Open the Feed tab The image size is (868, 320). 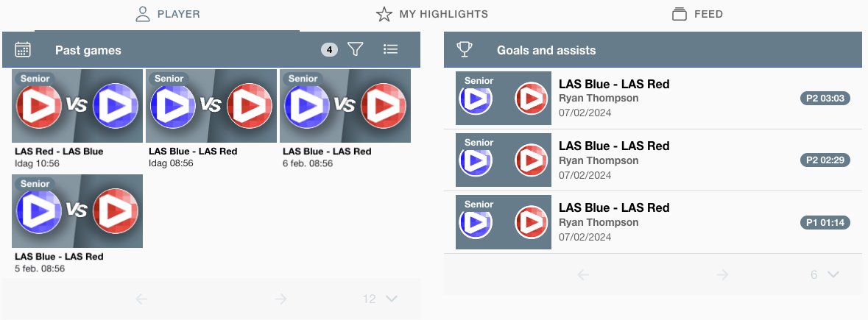[697, 14]
